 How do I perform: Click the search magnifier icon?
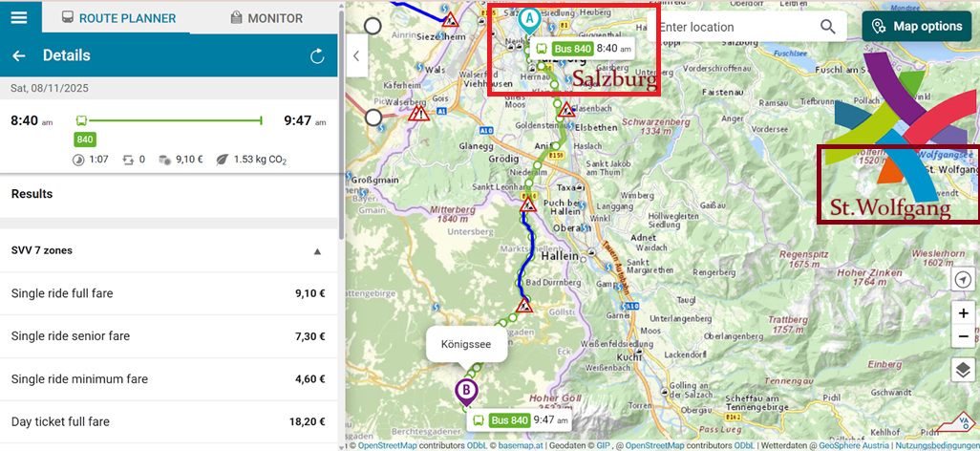click(827, 27)
